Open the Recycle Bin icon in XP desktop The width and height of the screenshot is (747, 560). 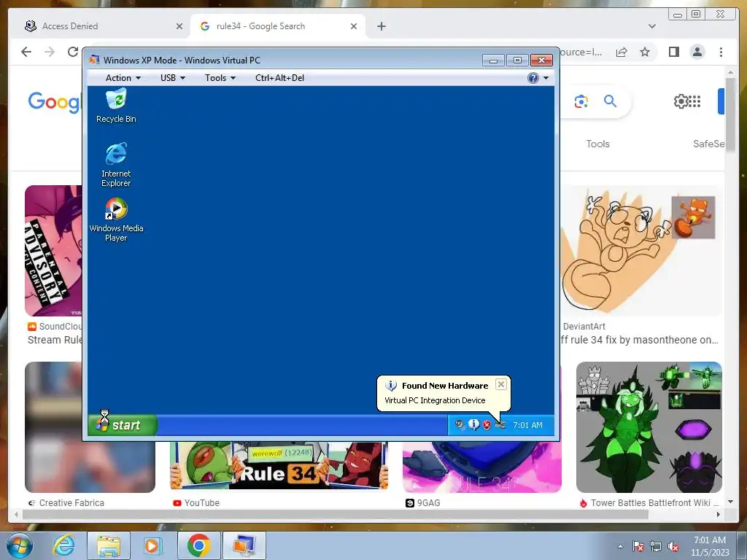coord(116,106)
